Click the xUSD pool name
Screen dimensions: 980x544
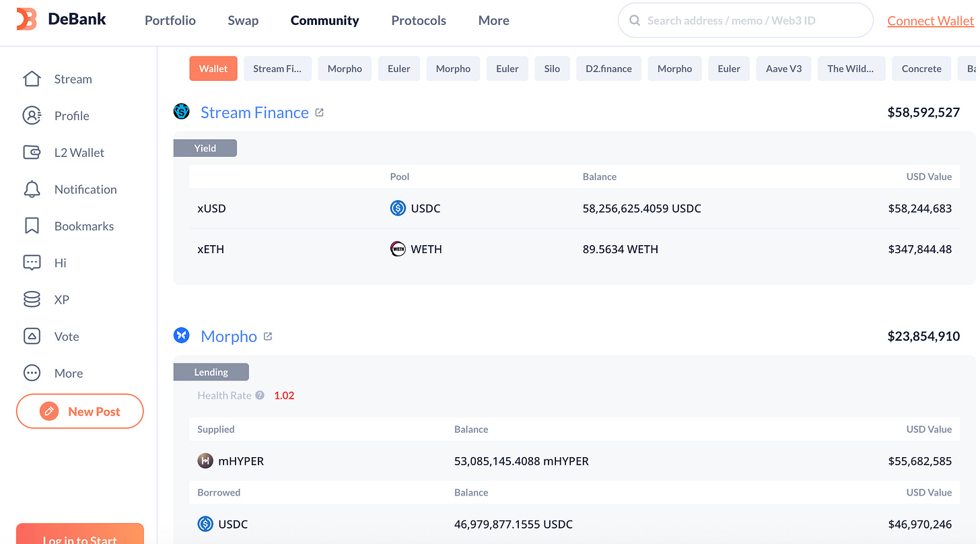(211, 209)
